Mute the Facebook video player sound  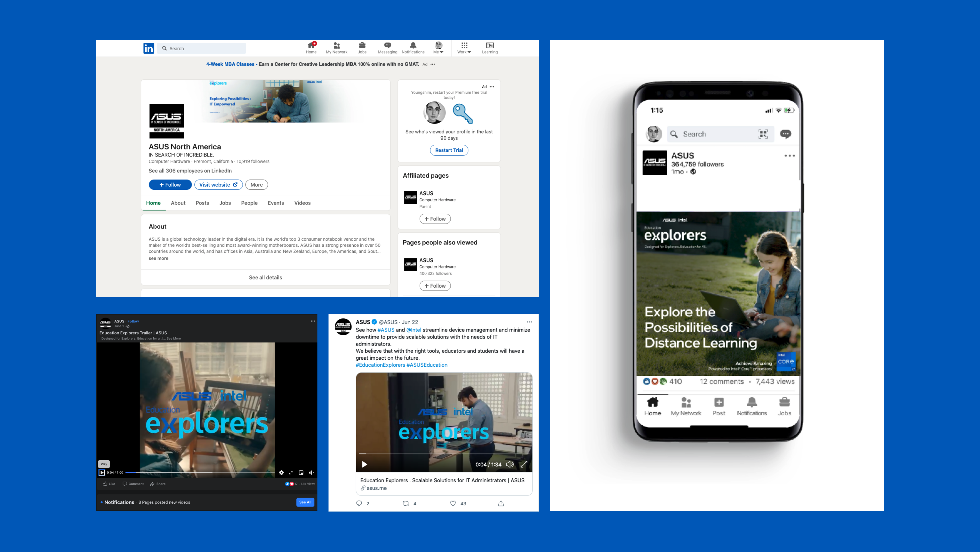[x=311, y=472]
